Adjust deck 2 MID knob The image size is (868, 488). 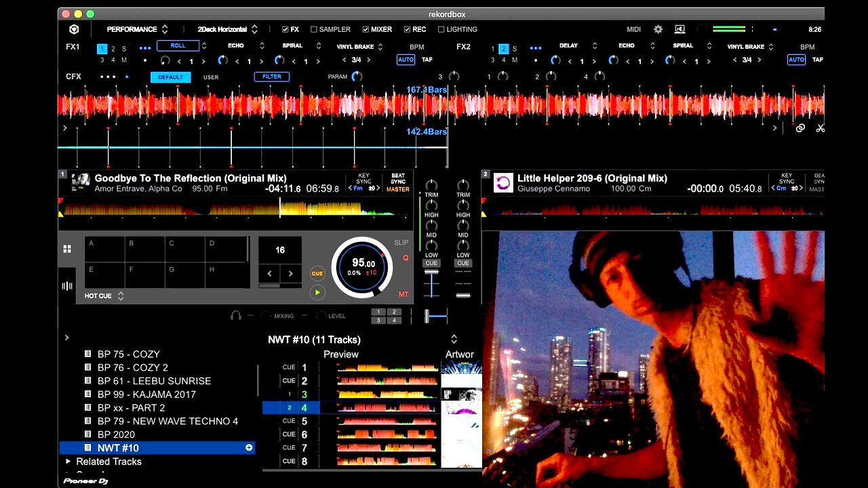coord(463,225)
